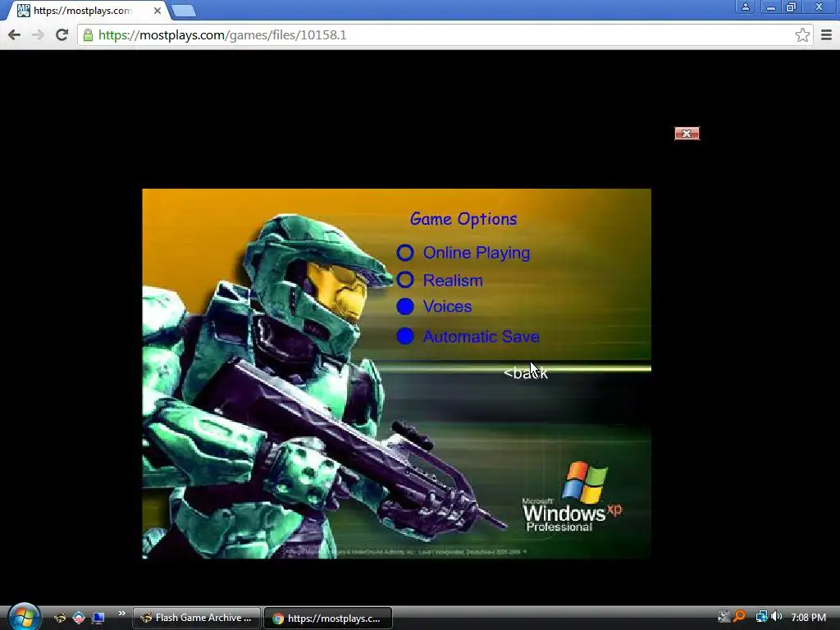Expand Quick Launch overflow chevron
The width and height of the screenshot is (840, 630).
(x=121, y=614)
